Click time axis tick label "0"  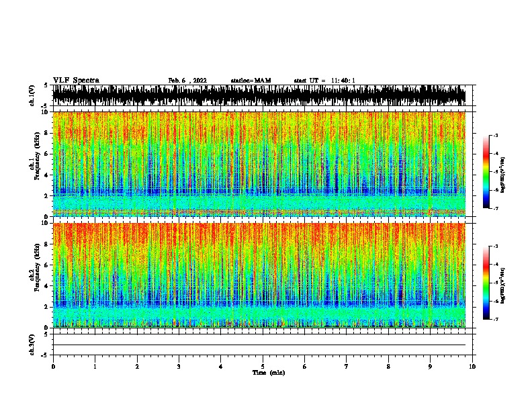(x=53, y=367)
